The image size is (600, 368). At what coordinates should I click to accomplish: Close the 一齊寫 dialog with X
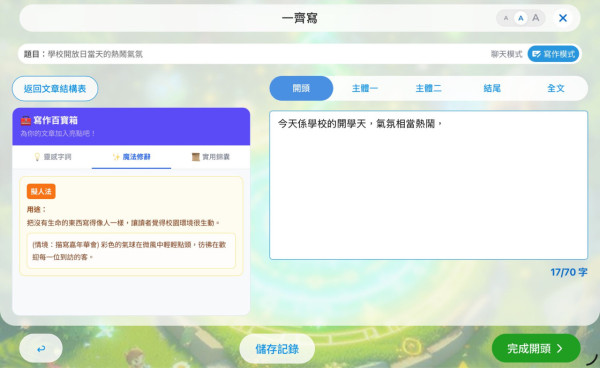point(563,18)
